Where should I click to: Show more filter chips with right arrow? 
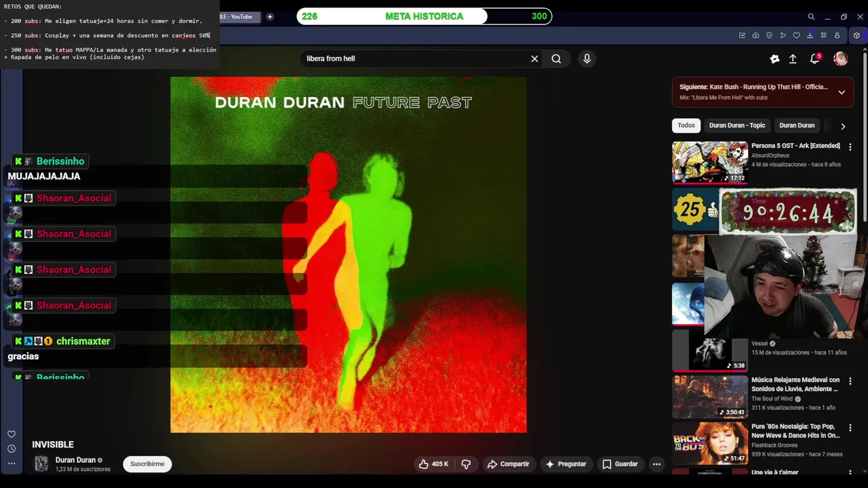[843, 126]
